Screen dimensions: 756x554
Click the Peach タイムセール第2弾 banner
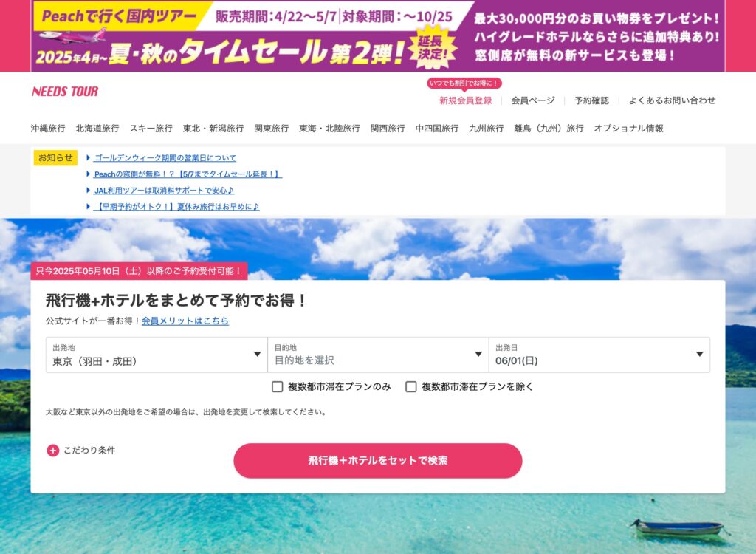pyautogui.click(x=378, y=35)
